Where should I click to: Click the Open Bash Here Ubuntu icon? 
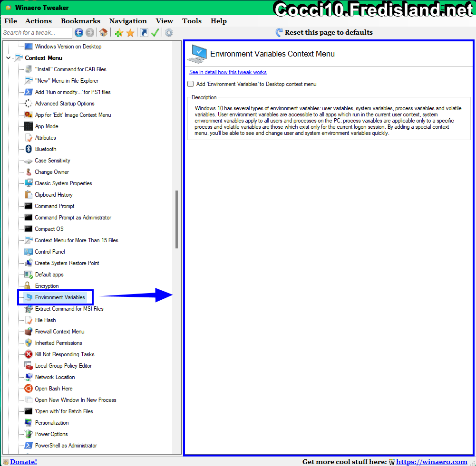[29, 389]
